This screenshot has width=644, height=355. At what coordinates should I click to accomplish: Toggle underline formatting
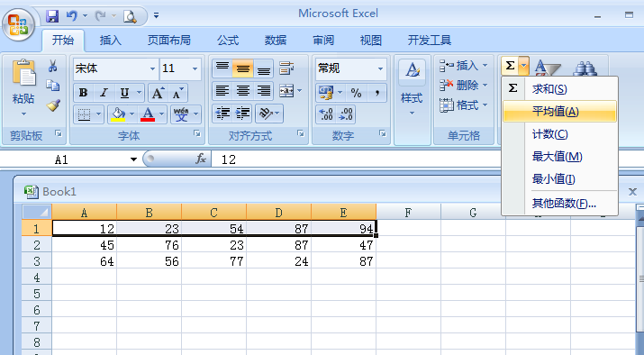(124, 93)
